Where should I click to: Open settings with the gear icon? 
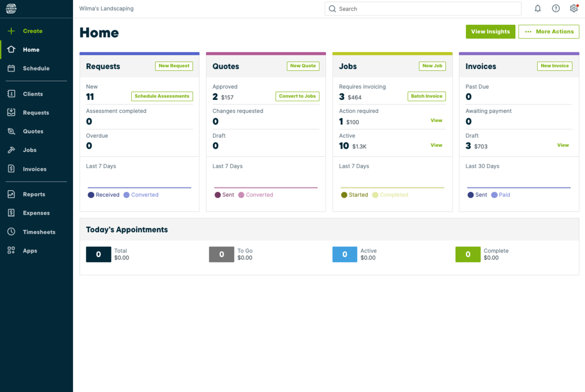tap(573, 9)
